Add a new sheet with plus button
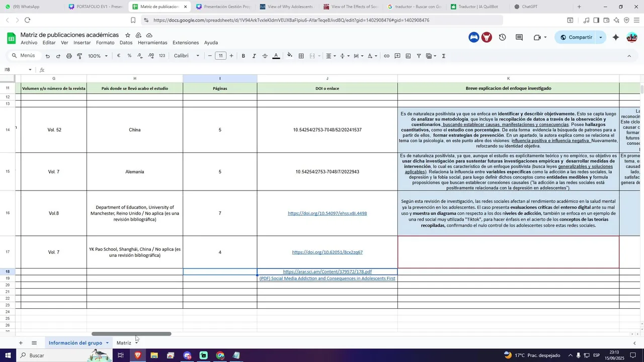Screen dimensions: 644x362 point(21,343)
